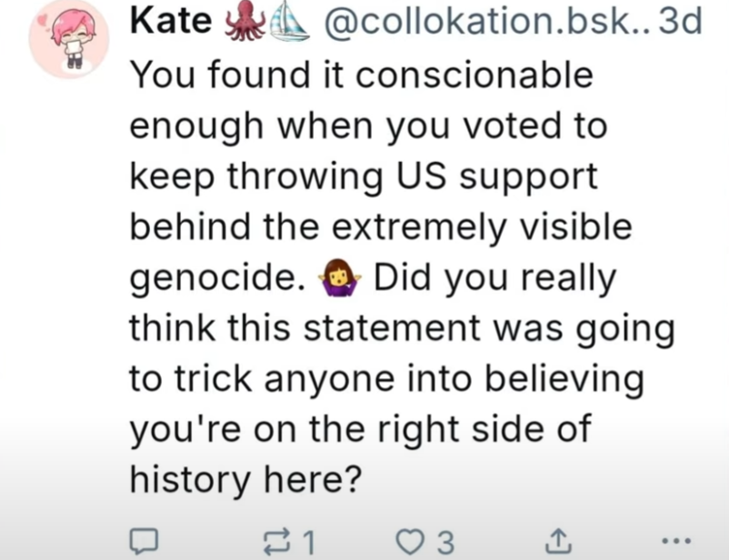Click the first line "You found it conscionable"
Screen dimensions: 729x560
coord(361,75)
